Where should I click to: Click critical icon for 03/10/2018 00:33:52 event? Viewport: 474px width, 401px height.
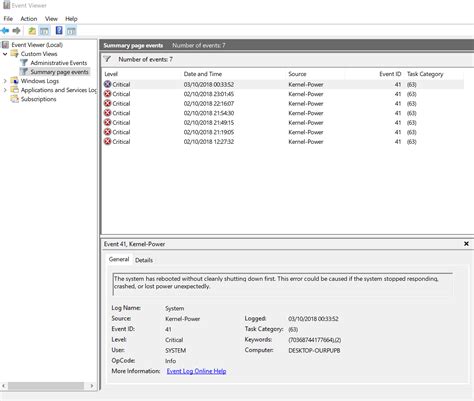[107, 84]
